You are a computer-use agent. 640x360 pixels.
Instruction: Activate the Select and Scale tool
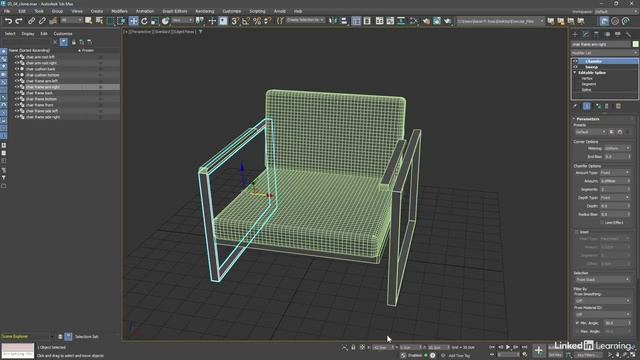click(155, 21)
